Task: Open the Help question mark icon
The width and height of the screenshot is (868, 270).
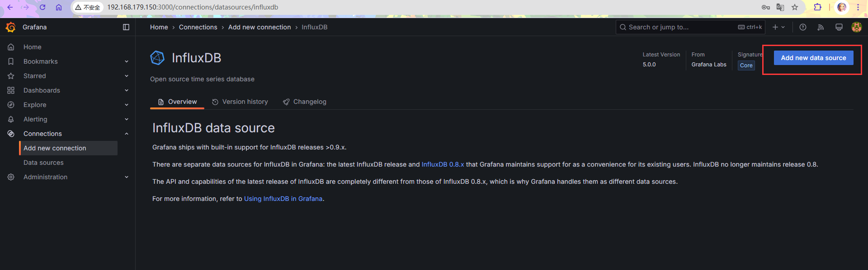Action: [803, 27]
